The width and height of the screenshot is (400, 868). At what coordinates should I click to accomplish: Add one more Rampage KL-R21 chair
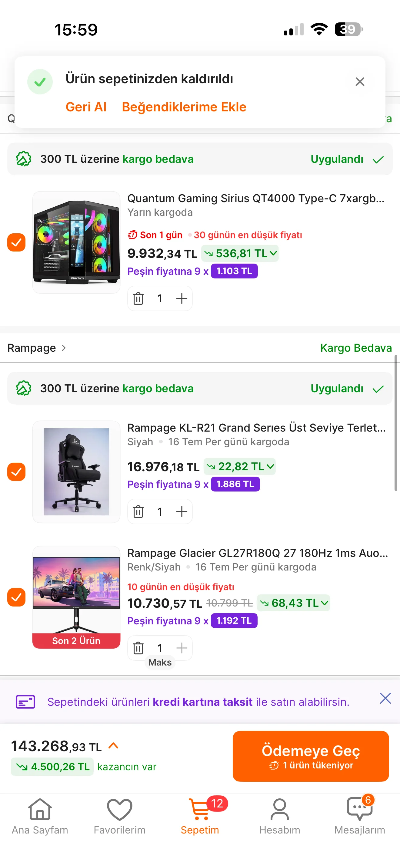coord(182,511)
